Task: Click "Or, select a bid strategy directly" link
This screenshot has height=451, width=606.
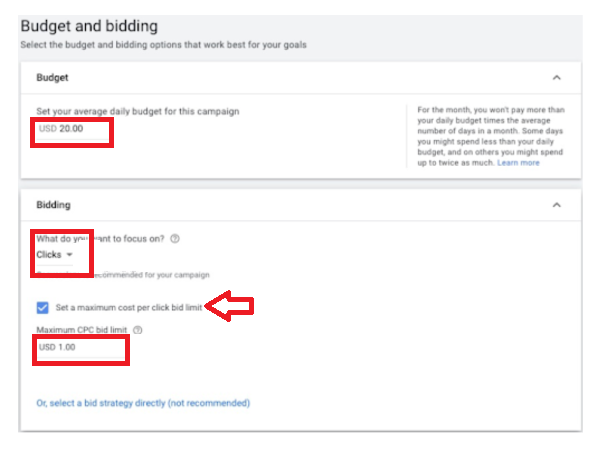Action: 143,403
